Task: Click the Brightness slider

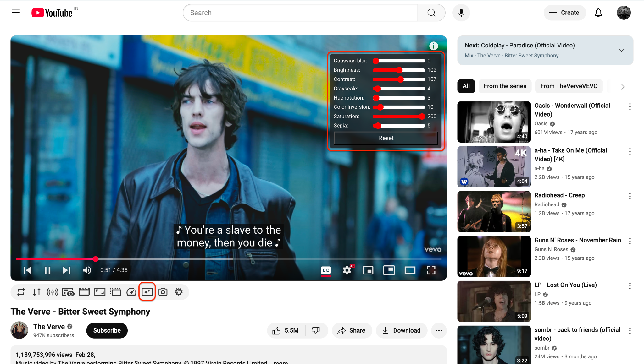Action: pos(399,70)
